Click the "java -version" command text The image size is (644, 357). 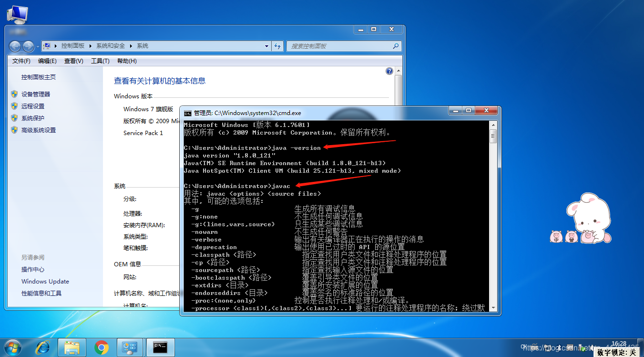coord(296,148)
